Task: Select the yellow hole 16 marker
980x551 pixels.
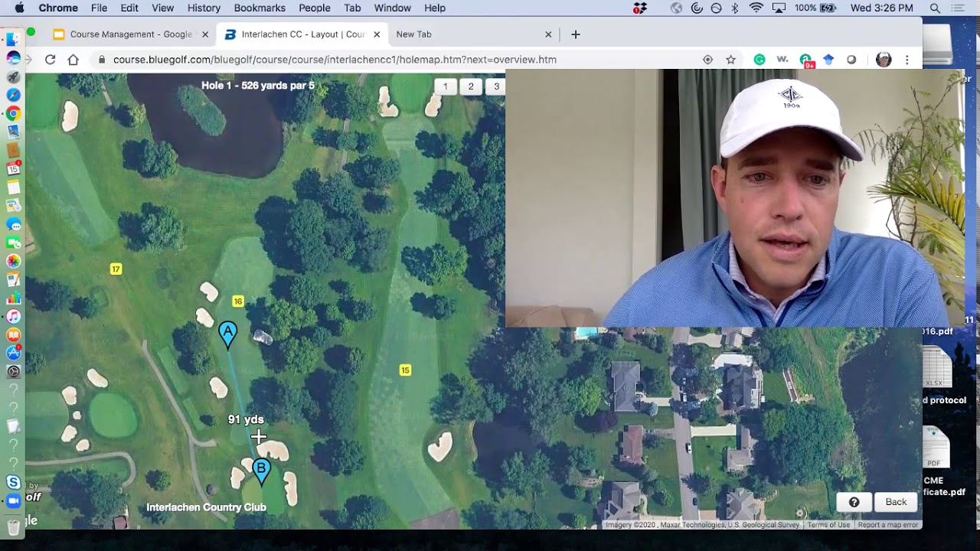Action: tap(238, 302)
